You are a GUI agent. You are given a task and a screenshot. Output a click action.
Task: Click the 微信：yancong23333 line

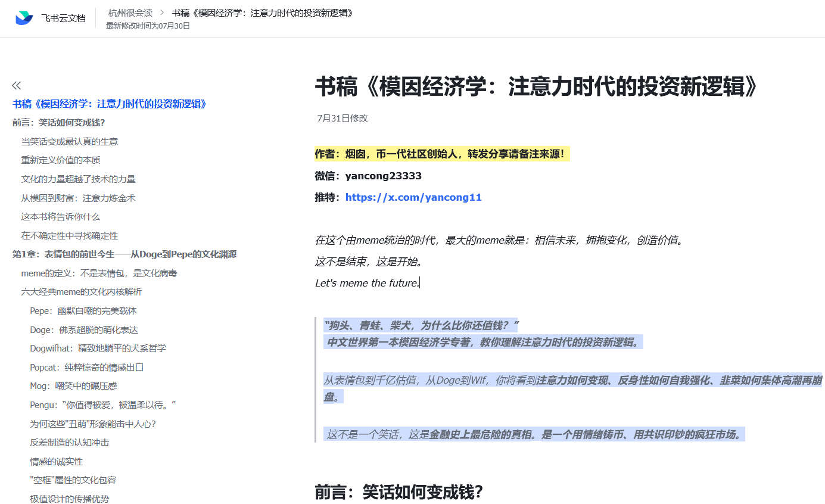[x=368, y=176]
